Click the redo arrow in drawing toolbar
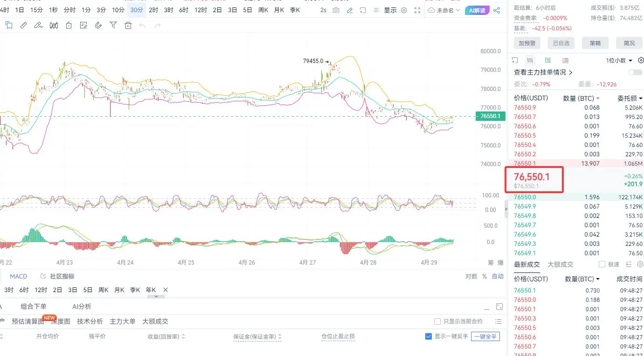The height and width of the screenshot is (356, 644). click(157, 25)
